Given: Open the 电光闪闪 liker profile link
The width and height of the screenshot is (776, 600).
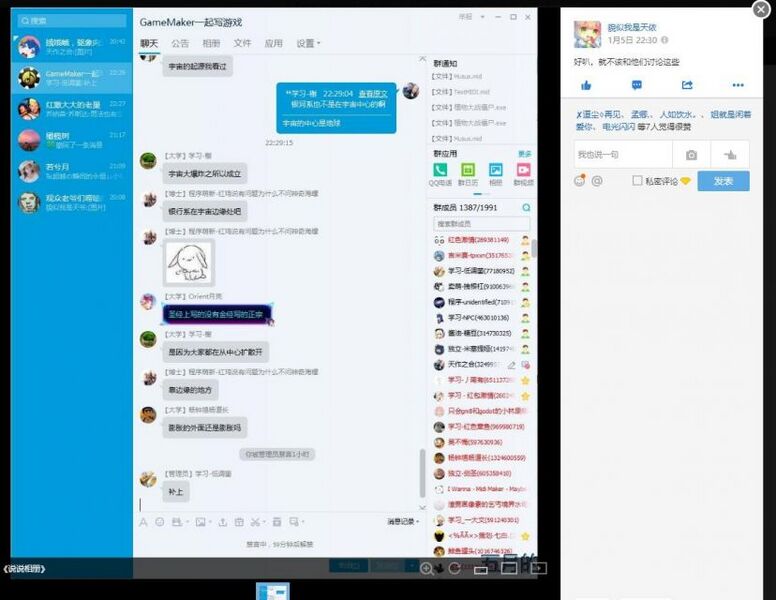Looking at the screenshot, I should pos(619,127).
